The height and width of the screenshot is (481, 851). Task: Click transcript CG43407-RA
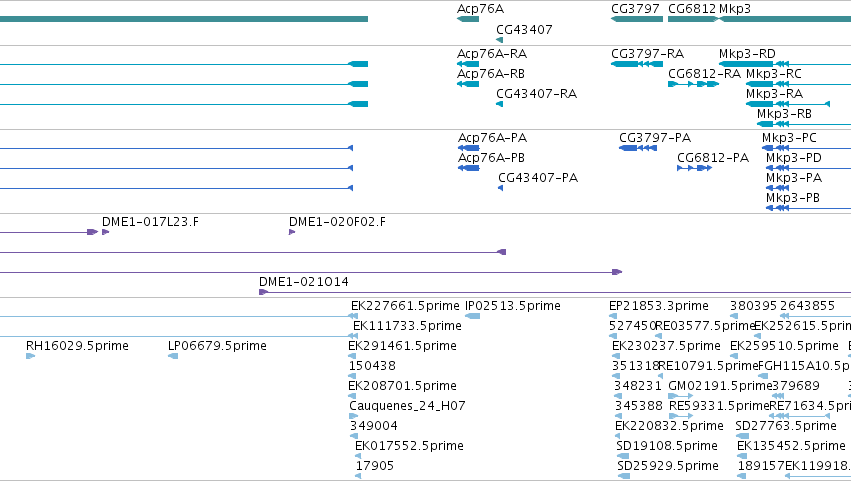[x=536, y=94]
